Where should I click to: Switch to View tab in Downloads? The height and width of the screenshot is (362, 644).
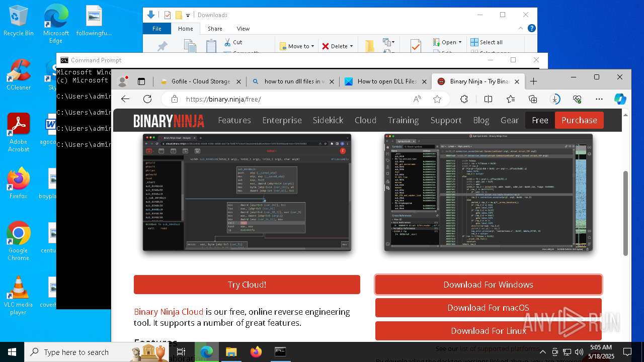243,29
